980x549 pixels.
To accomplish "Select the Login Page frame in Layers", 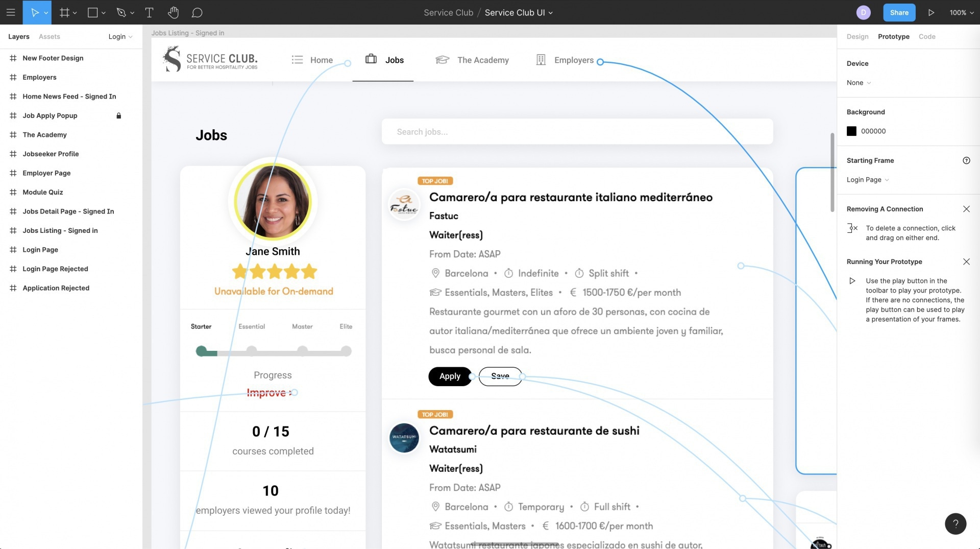I will (x=40, y=249).
